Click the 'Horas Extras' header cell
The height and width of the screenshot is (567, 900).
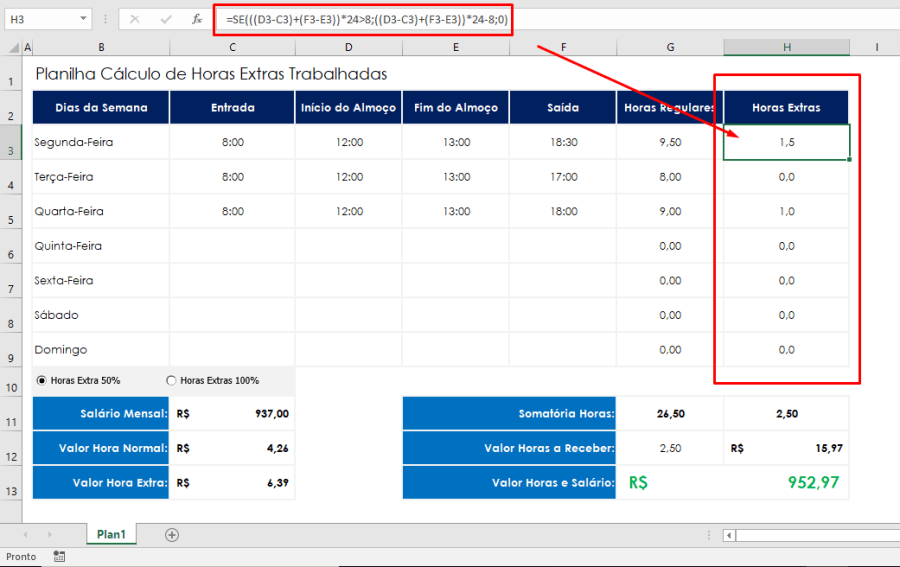(x=786, y=107)
